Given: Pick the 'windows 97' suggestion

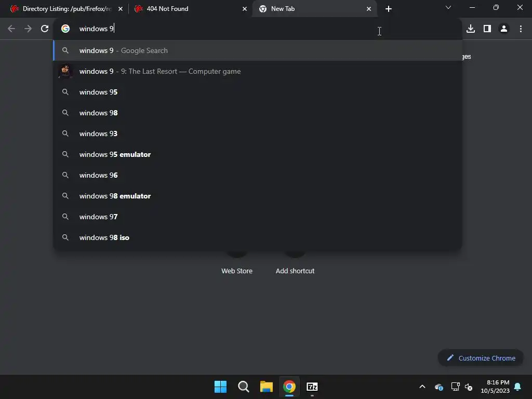Looking at the screenshot, I should pyautogui.click(x=258, y=217).
